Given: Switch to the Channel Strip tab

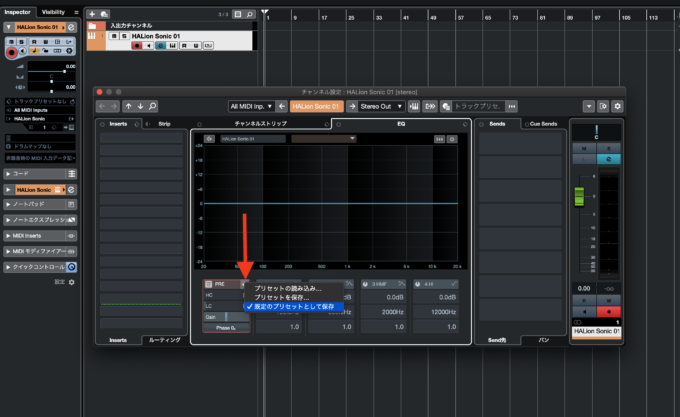Looking at the screenshot, I should pos(261,124).
